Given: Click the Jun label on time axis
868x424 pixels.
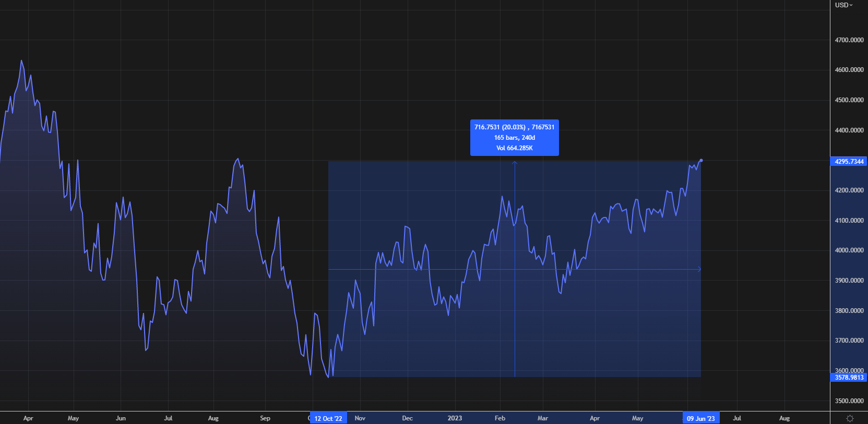Looking at the screenshot, I should (121, 418).
